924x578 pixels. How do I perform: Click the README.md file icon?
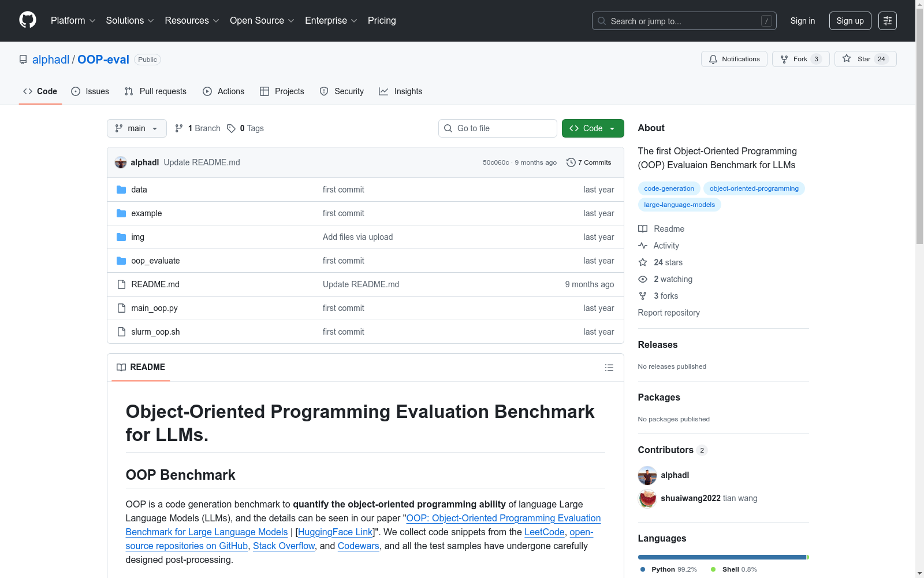[x=121, y=284]
